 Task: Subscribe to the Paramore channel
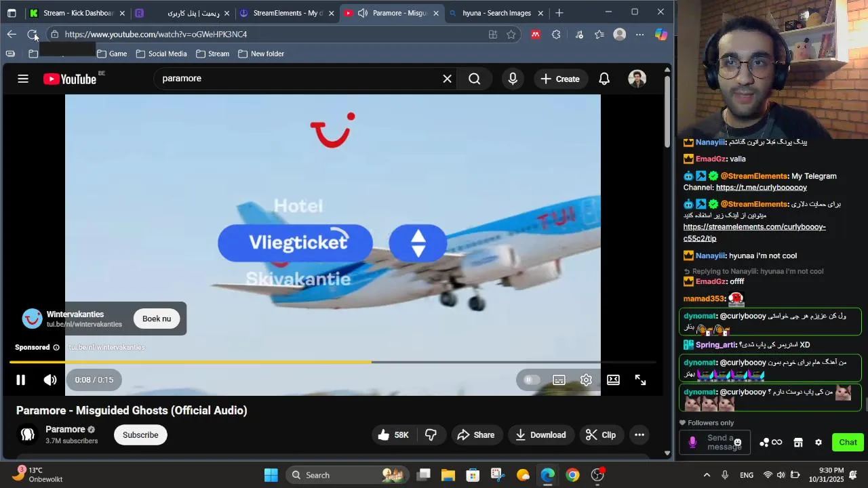(x=140, y=435)
